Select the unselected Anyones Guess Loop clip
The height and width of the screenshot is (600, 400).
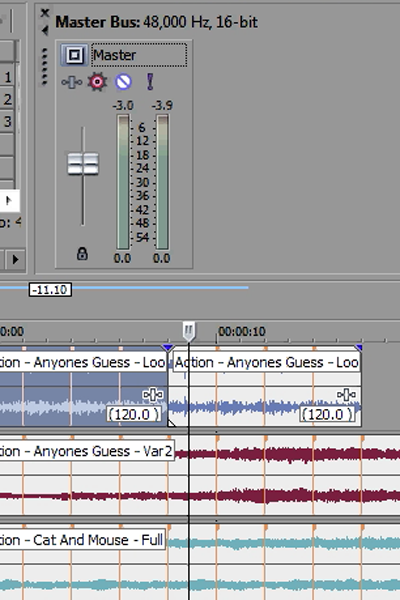265,386
